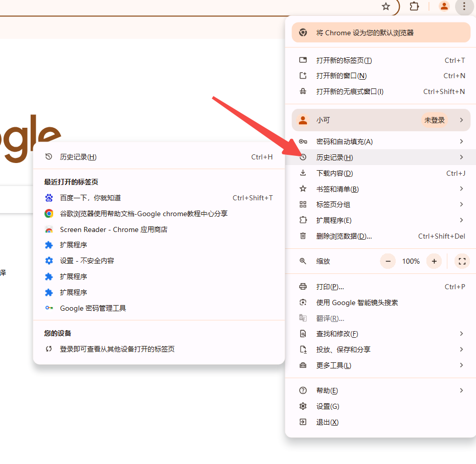Click the download icon beside 下载内容

pos(303,173)
